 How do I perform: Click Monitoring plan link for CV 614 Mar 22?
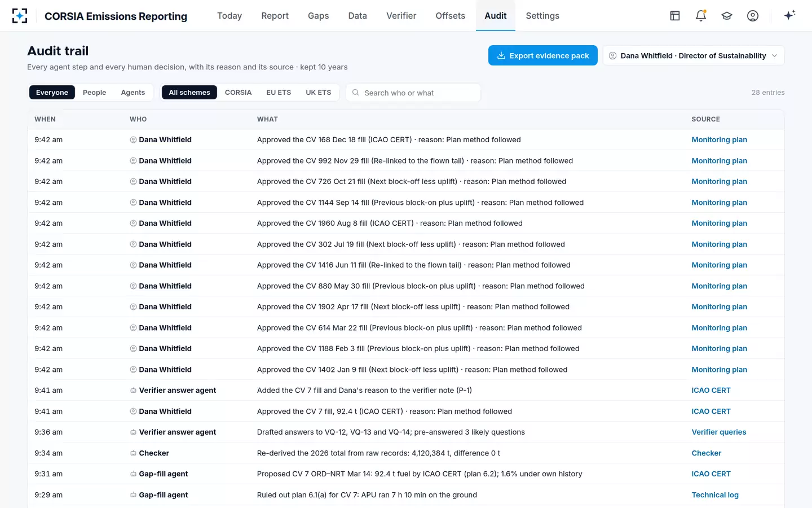pos(719,328)
